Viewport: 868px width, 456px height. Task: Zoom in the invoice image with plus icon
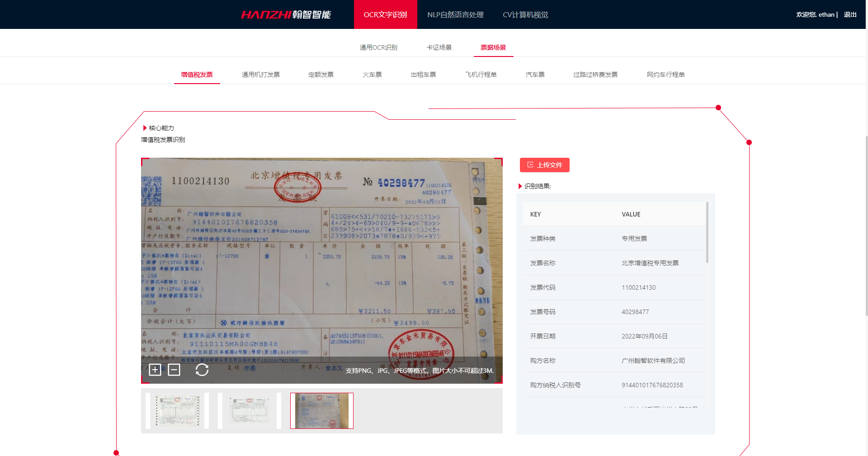tap(155, 370)
